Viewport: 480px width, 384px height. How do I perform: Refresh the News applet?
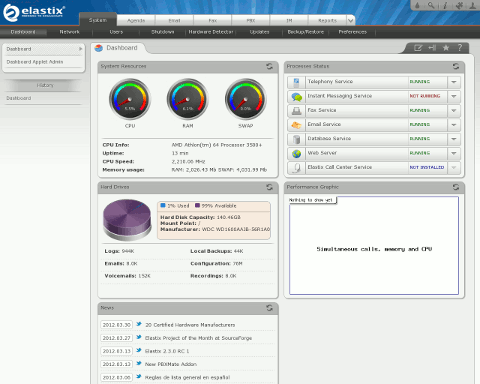pyautogui.click(x=269, y=308)
